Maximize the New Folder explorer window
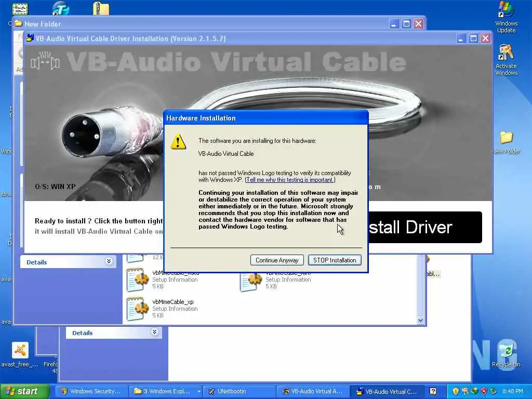Screen dimensions: 532x399 [406, 24]
